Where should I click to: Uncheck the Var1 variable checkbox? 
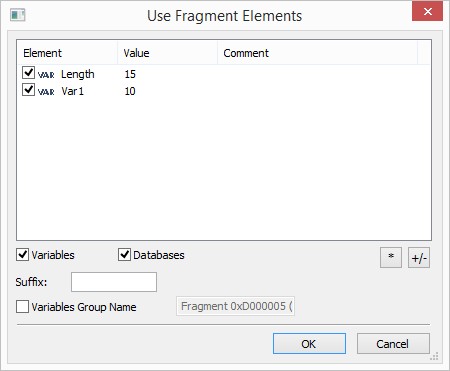click(x=28, y=90)
